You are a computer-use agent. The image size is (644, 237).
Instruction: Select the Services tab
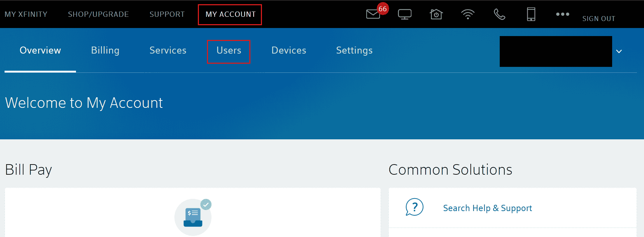pyautogui.click(x=168, y=51)
